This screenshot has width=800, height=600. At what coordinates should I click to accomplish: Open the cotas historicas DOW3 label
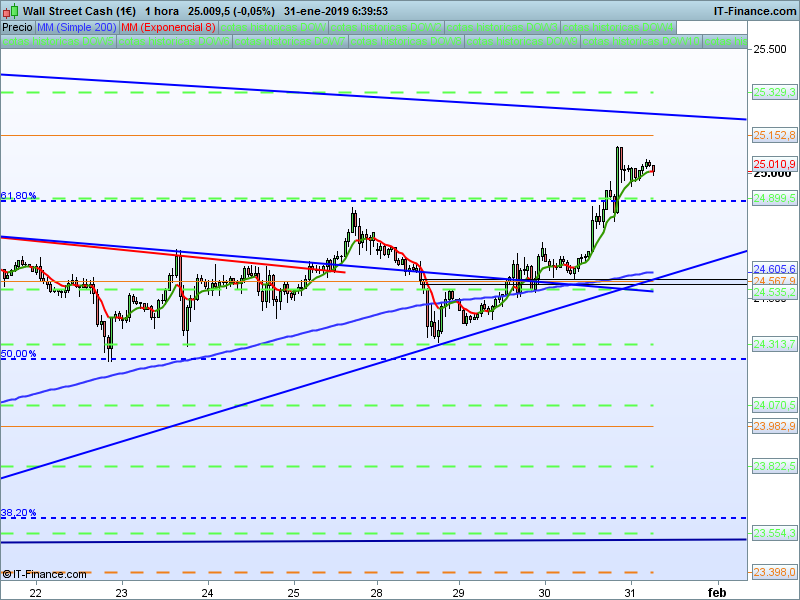click(x=502, y=28)
